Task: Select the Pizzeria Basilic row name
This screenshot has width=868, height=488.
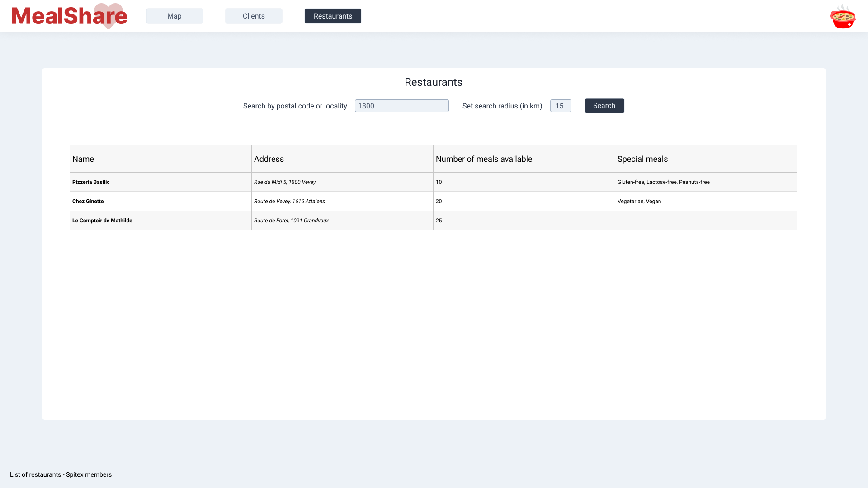Action: click(91, 182)
